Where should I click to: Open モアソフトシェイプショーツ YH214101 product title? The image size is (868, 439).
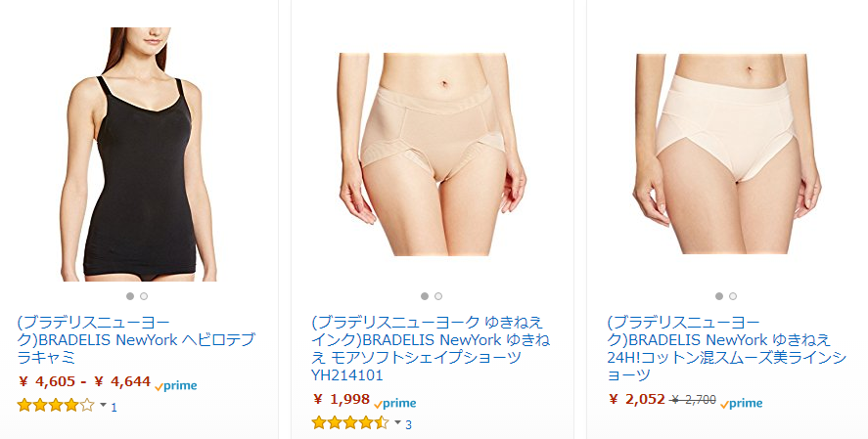coord(431,348)
